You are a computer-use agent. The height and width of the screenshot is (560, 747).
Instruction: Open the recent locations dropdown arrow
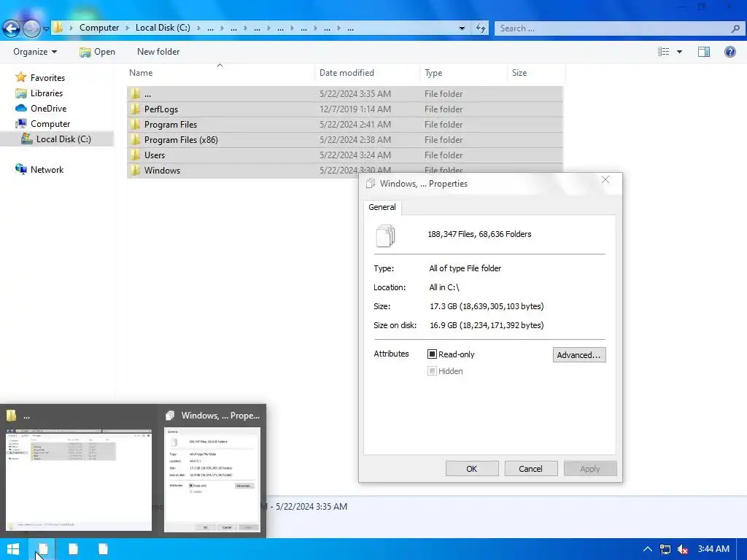[x=46, y=28]
